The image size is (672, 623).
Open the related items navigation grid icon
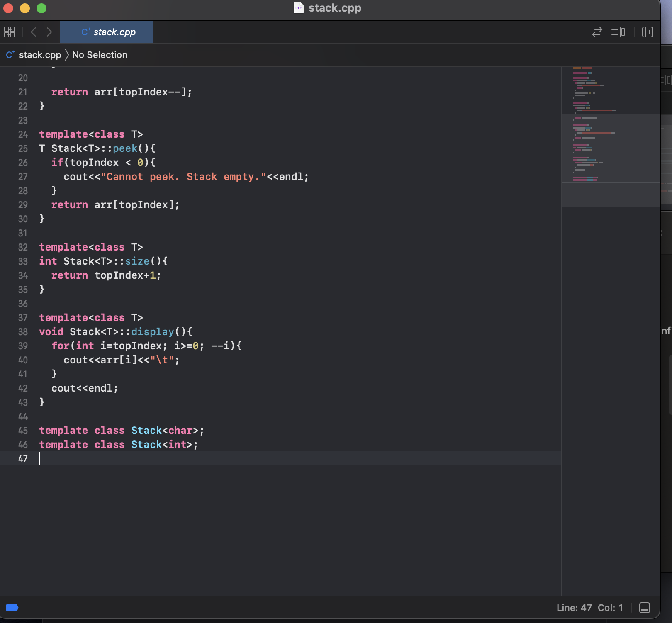pos(9,32)
